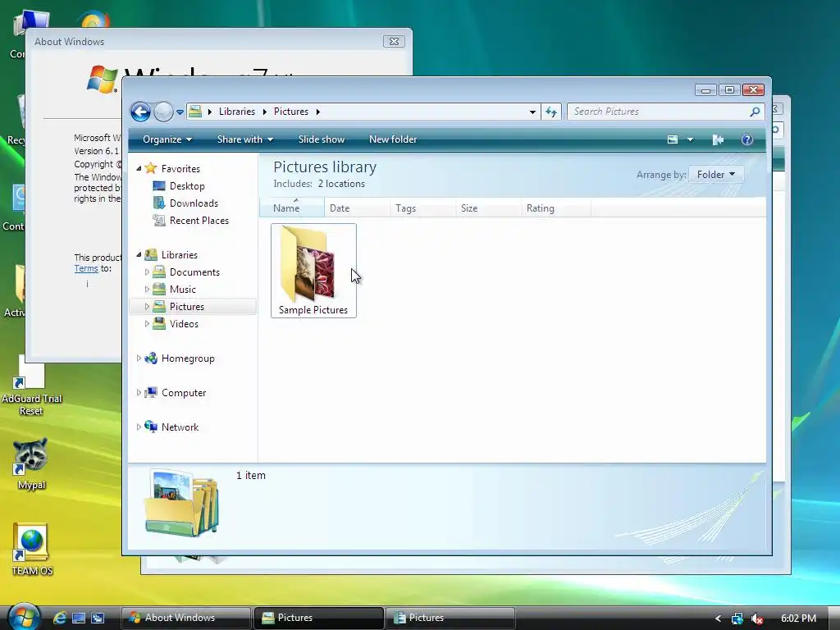Toggle the preview pane icon

click(718, 139)
